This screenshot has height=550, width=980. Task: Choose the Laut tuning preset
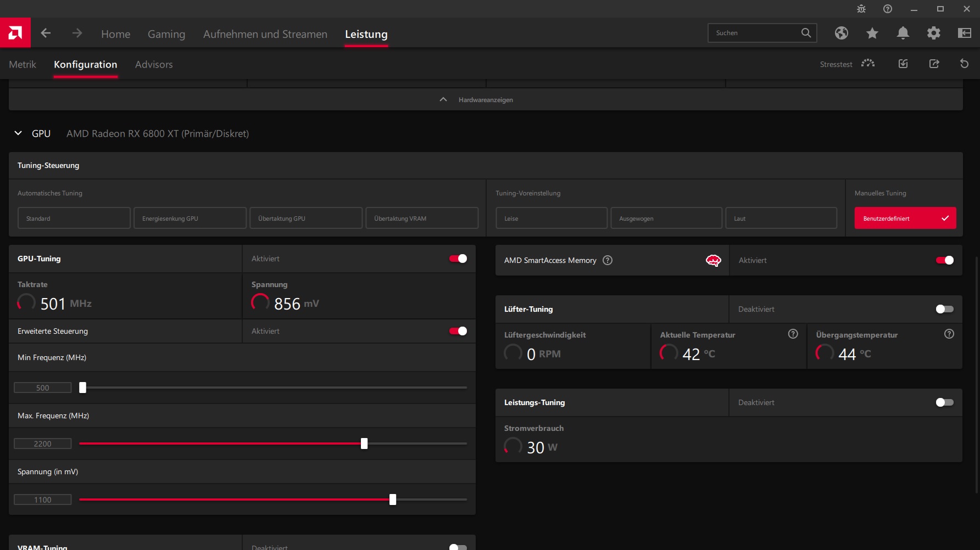coord(781,218)
